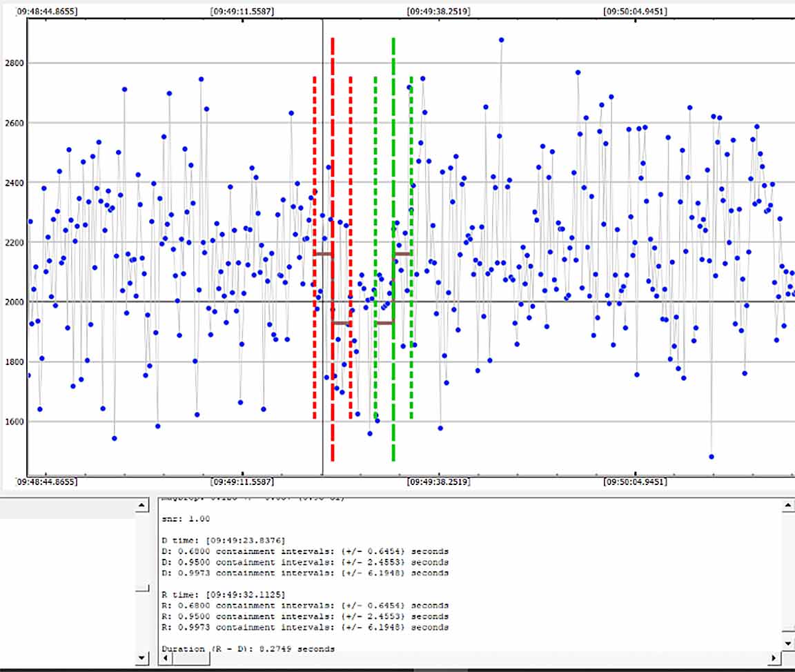Image resolution: width=795 pixels, height=672 pixels.
Task: Click the bottom axis label [09:50:04.9451]
Action: pyautogui.click(x=636, y=482)
